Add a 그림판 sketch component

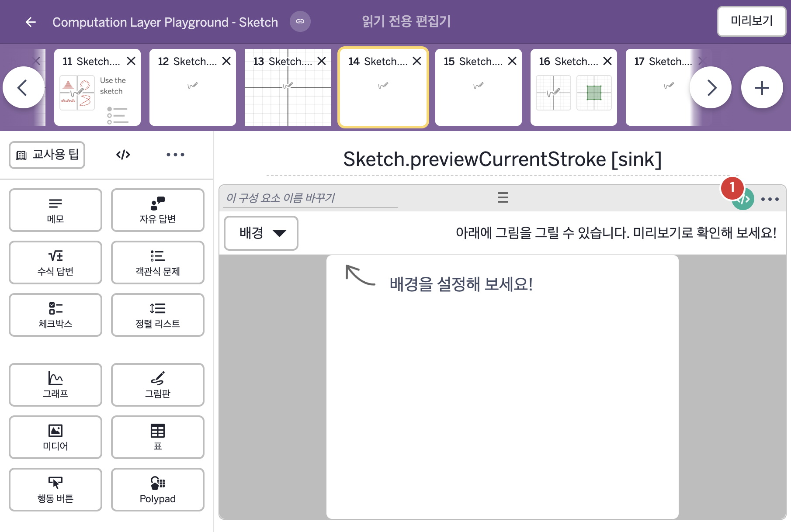158,385
